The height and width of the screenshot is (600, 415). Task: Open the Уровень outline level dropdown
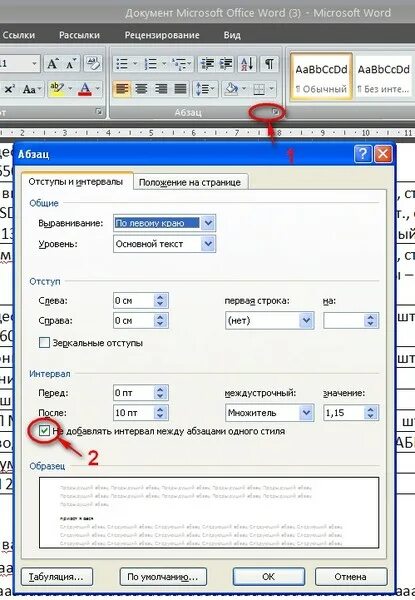(x=208, y=244)
